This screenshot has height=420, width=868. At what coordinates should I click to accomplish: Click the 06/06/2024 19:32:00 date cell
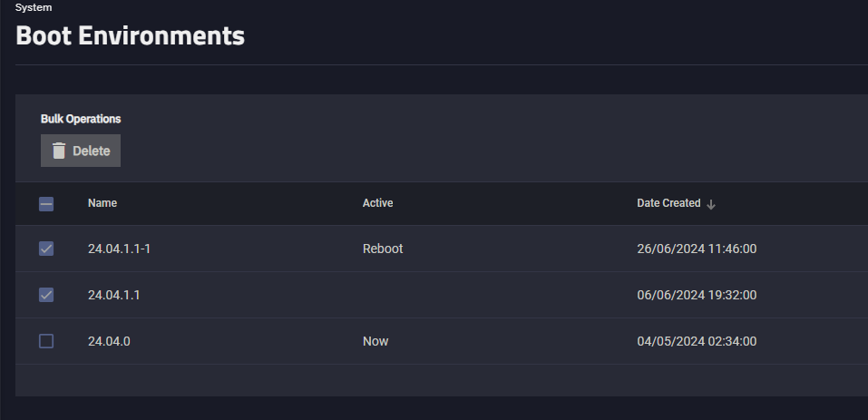pos(697,295)
